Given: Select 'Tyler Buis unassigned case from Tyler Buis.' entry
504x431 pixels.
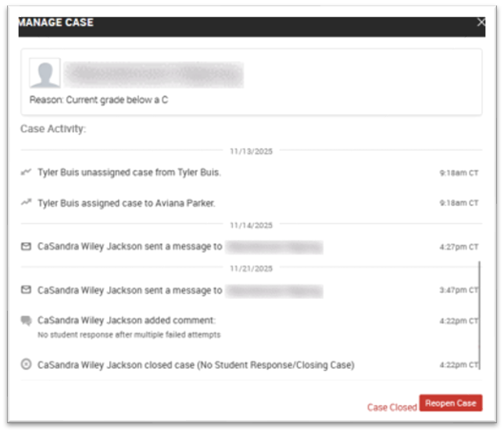Looking at the screenshot, I should pos(129,173).
